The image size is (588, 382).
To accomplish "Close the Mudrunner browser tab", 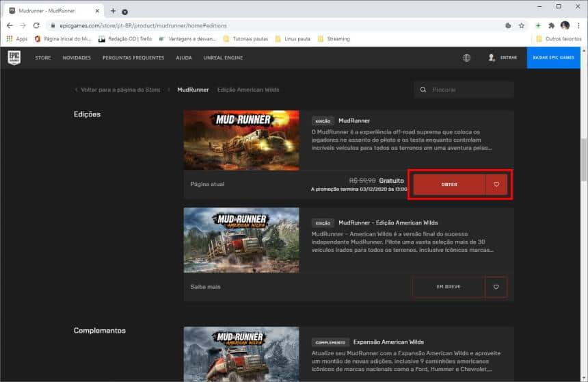I will [97, 11].
